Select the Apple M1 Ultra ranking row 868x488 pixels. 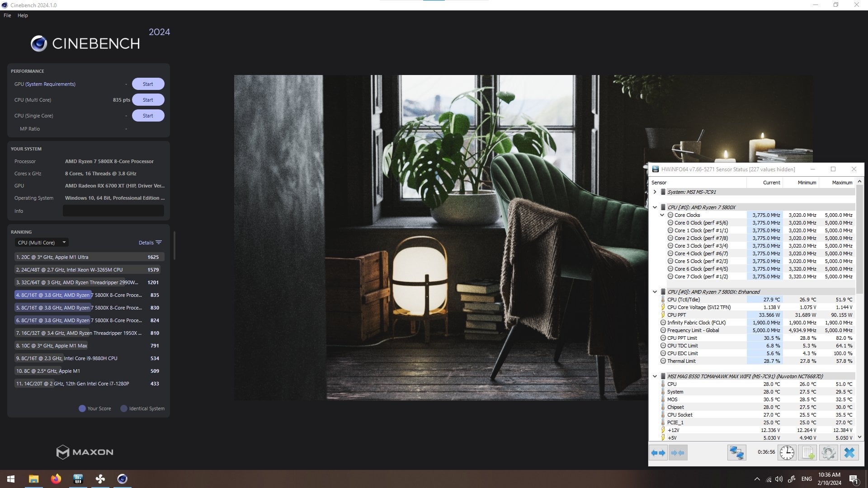[89, 257]
